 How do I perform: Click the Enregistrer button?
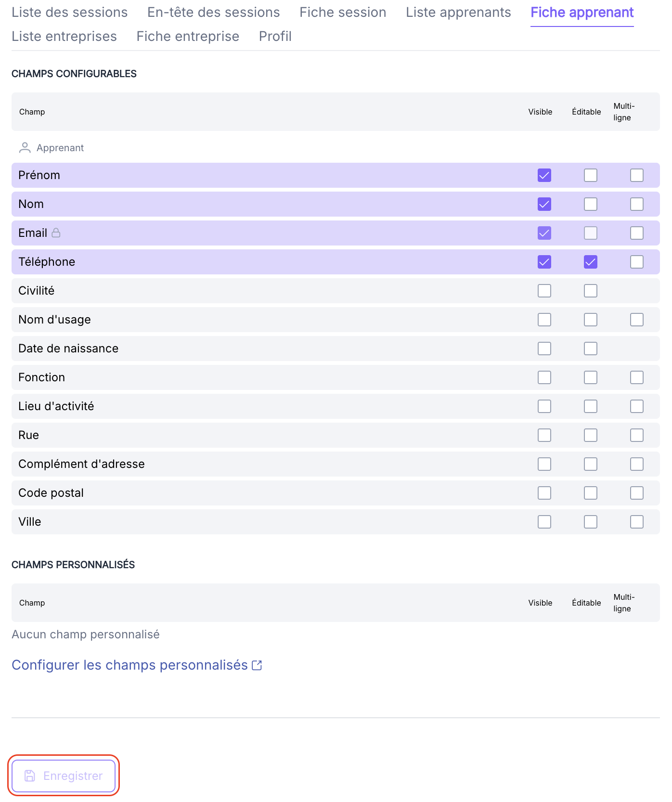(64, 776)
